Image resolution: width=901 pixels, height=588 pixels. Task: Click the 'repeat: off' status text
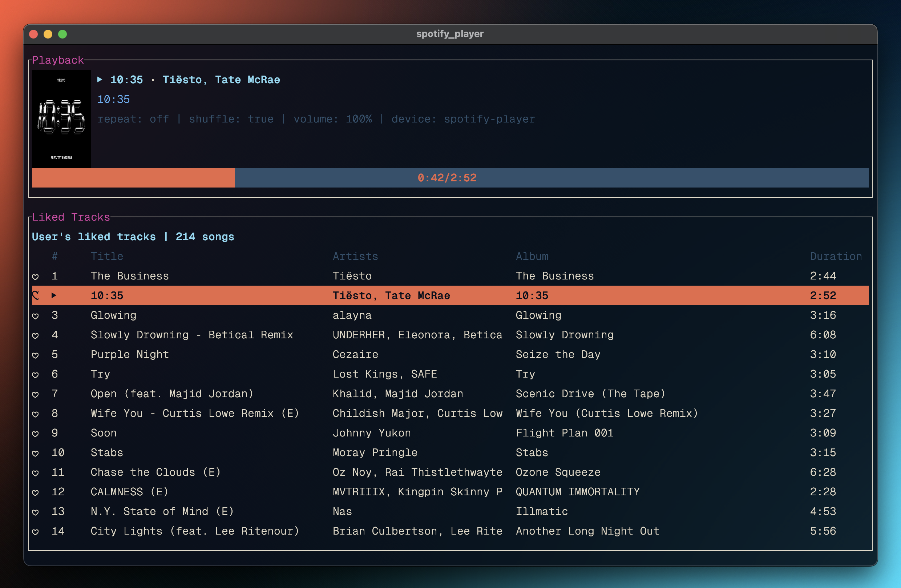pyautogui.click(x=133, y=119)
